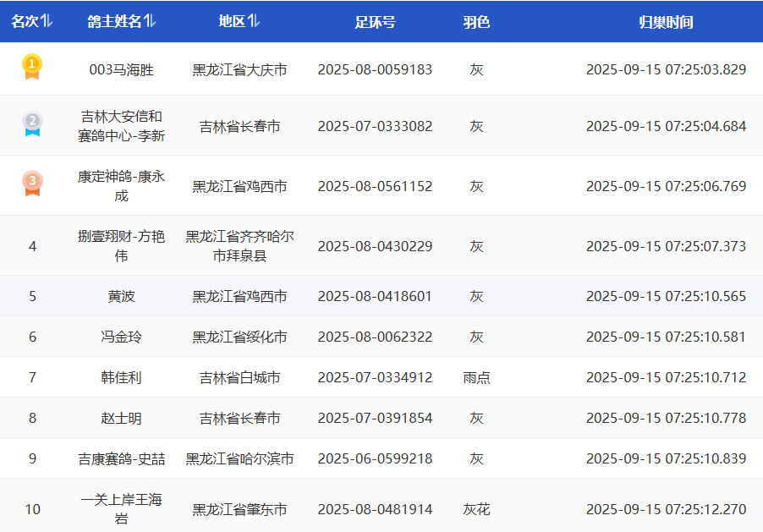This screenshot has height=532, width=763.
Task: Click ring number 2025-08-0062322
Action: point(375,337)
